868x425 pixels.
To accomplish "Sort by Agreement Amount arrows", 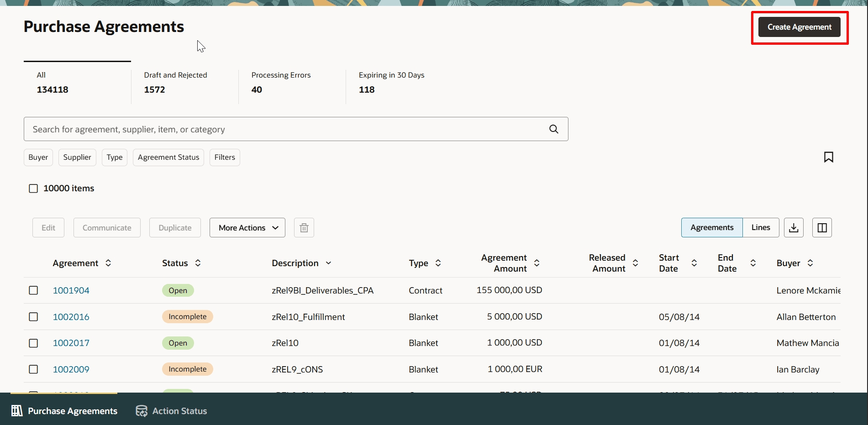I will tap(537, 263).
